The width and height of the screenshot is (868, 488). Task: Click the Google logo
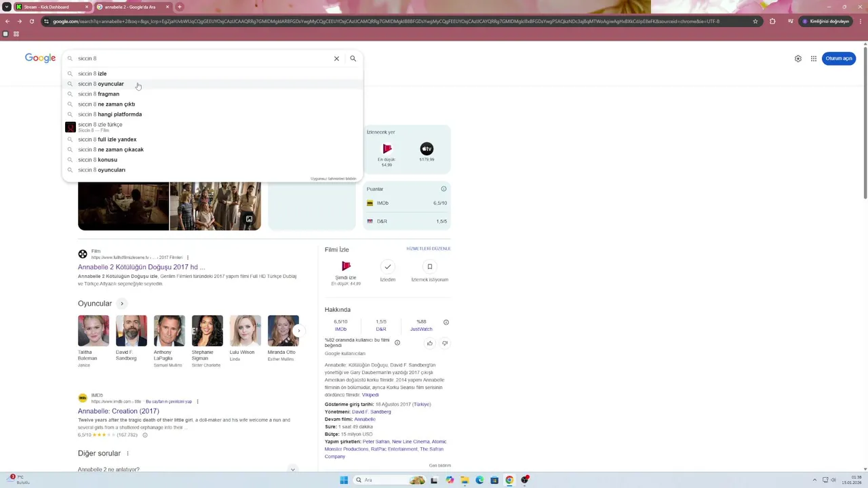tap(40, 58)
